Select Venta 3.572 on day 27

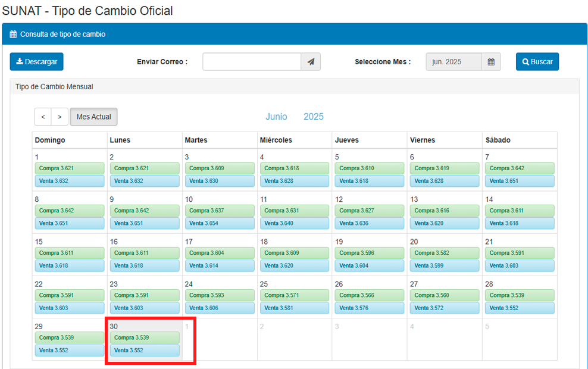tap(445, 308)
